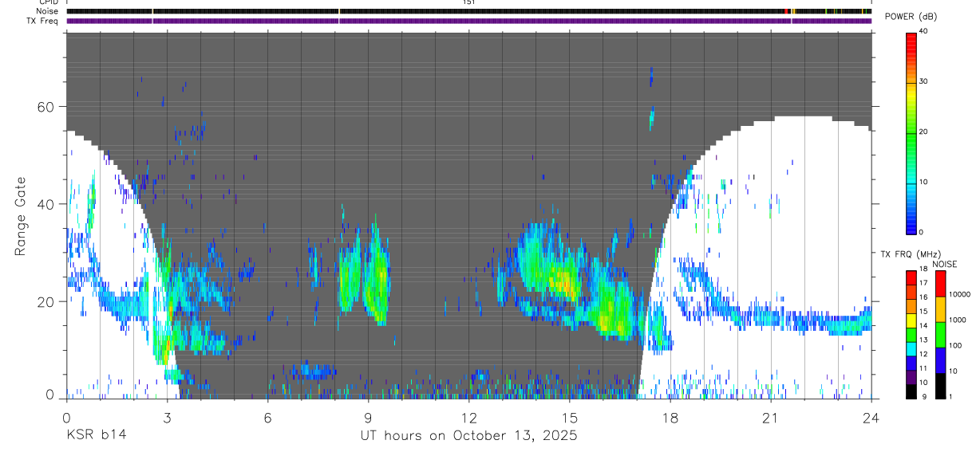This screenshot has width=980, height=452.
Task: Pick the red NOISE swatch above 10000
Action: pyautogui.click(x=940, y=283)
